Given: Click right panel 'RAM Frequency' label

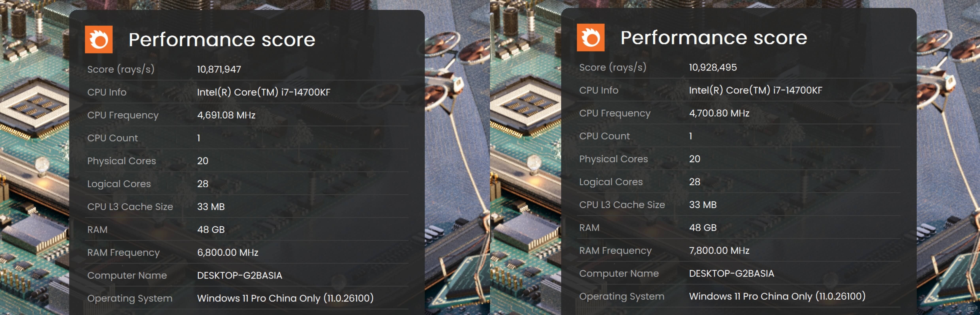Looking at the screenshot, I should coord(615,251).
